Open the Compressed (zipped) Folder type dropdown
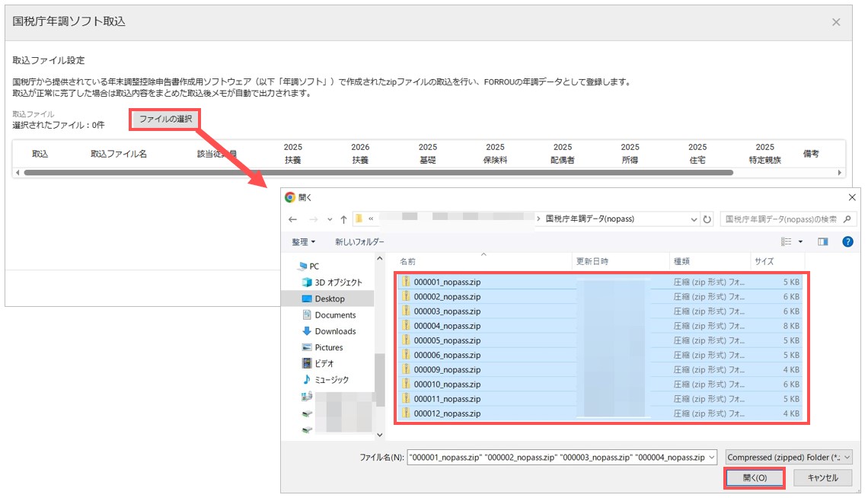 tap(789, 458)
